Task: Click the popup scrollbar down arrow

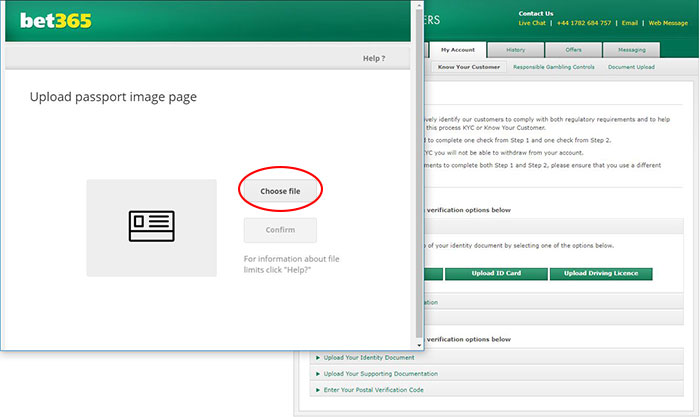Action: click(419, 345)
